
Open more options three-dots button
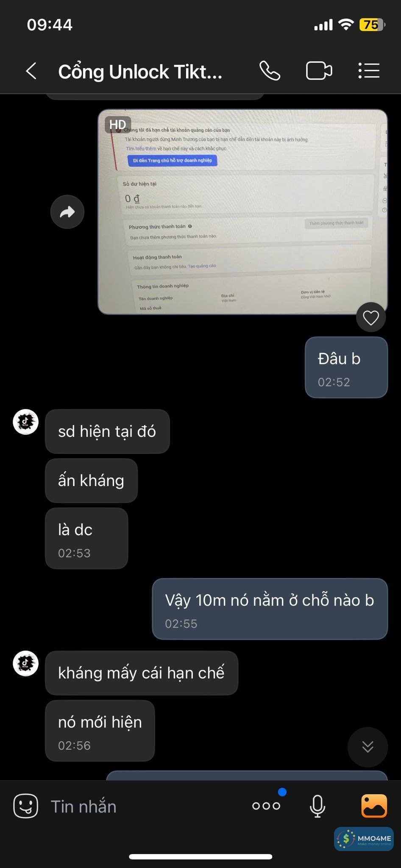[266, 806]
